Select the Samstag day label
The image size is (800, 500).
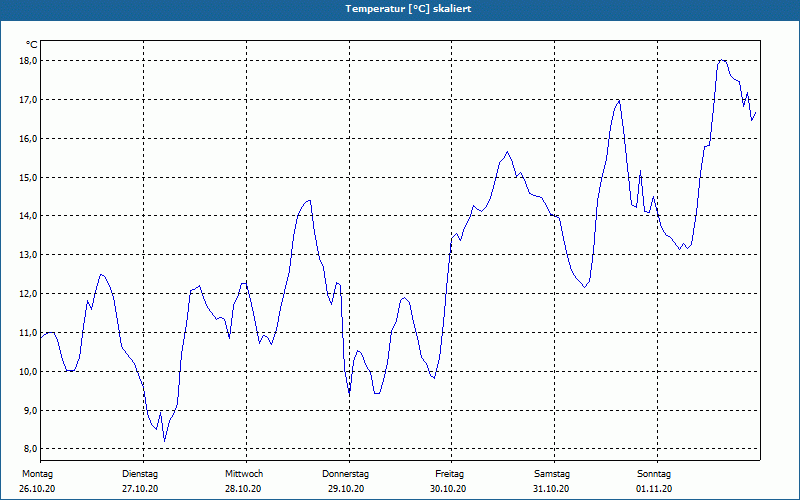click(552, 474)
